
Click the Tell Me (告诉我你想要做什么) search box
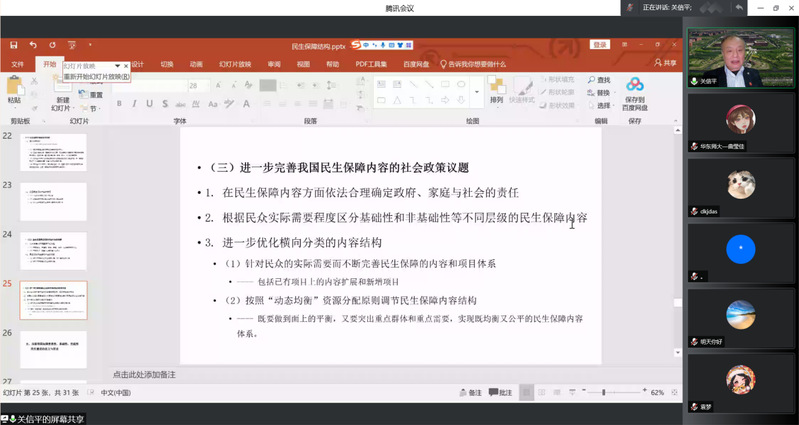pos(473,64)
